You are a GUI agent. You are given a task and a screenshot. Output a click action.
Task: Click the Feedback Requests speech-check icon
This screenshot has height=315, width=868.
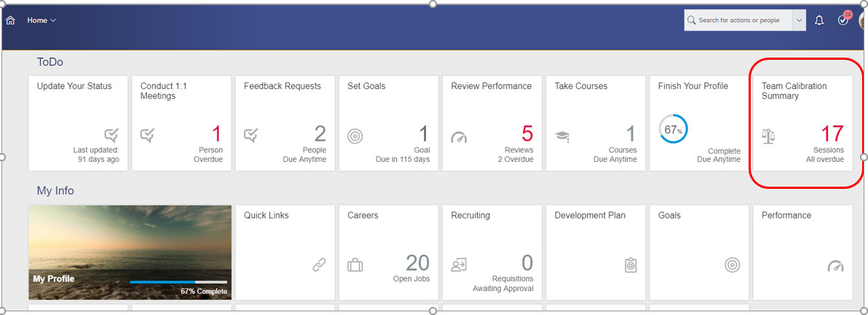(x=250, y=135)
